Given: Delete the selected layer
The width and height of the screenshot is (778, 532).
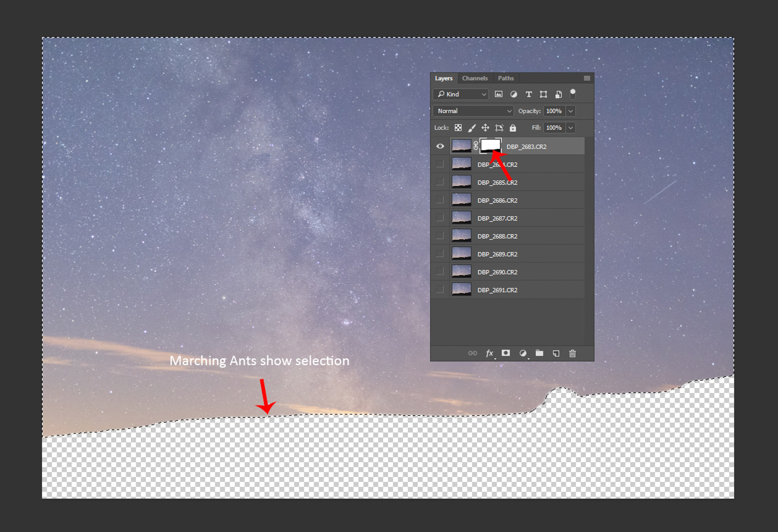Looking at the screenshot, I should pyautogui.click(x=572, y=354).
